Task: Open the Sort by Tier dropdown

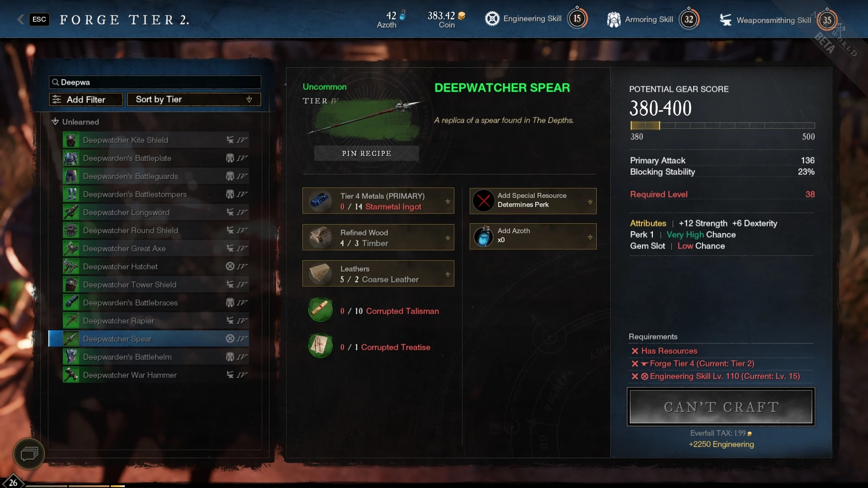Action: coord(194,99)
